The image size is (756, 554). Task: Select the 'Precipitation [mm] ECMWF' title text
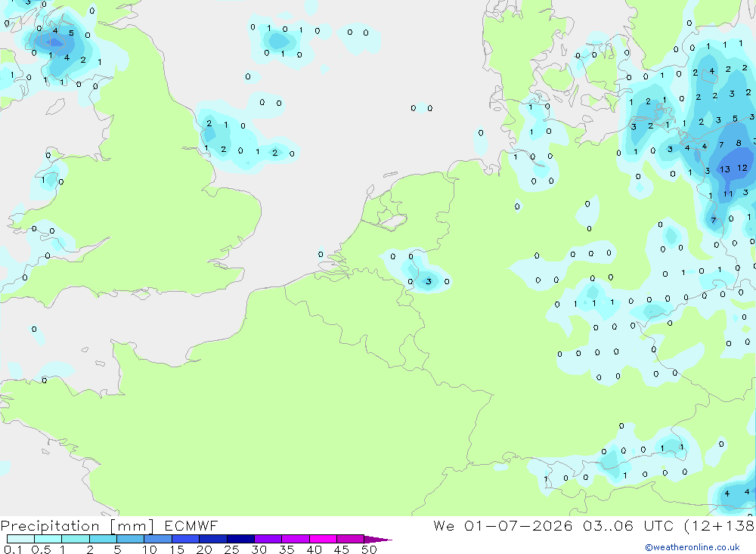tap(109, 526)
